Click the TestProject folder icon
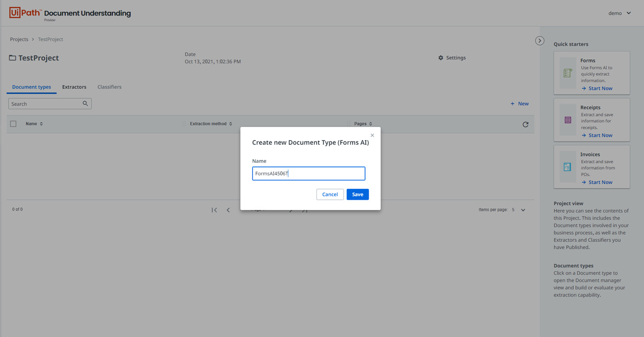 coord(13,58)
